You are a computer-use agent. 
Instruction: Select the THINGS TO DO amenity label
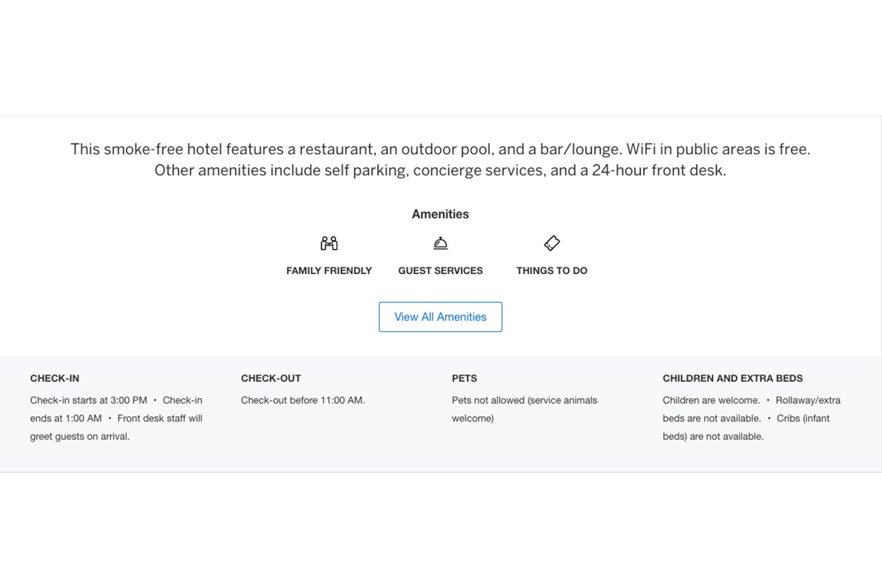point(552,271)
